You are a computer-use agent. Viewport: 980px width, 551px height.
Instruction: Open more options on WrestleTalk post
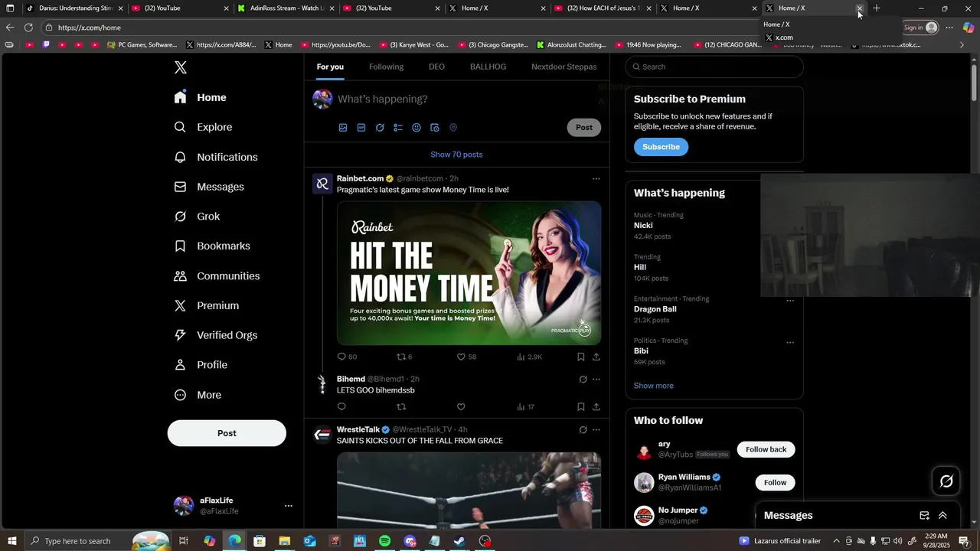[x=596, y=430]
